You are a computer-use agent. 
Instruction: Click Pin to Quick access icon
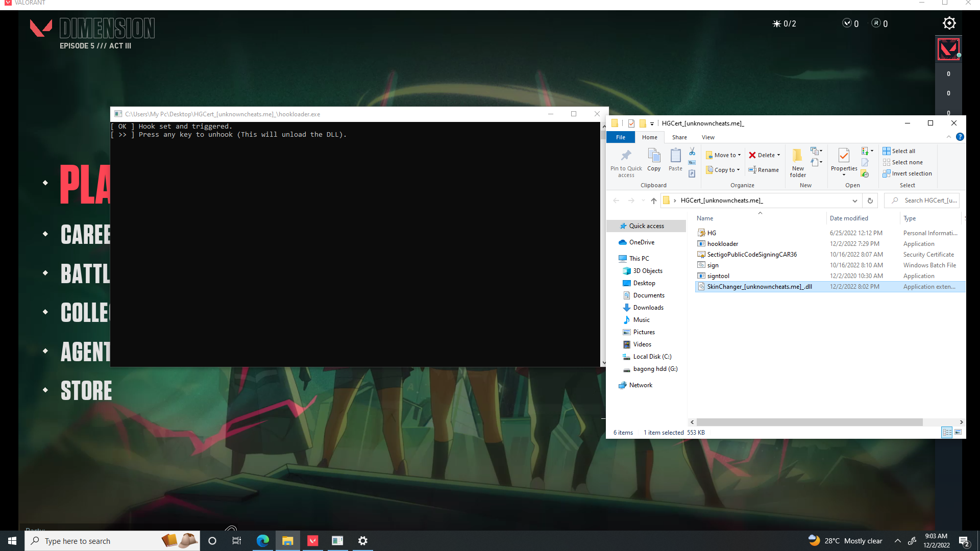click(x=626, y=162)
